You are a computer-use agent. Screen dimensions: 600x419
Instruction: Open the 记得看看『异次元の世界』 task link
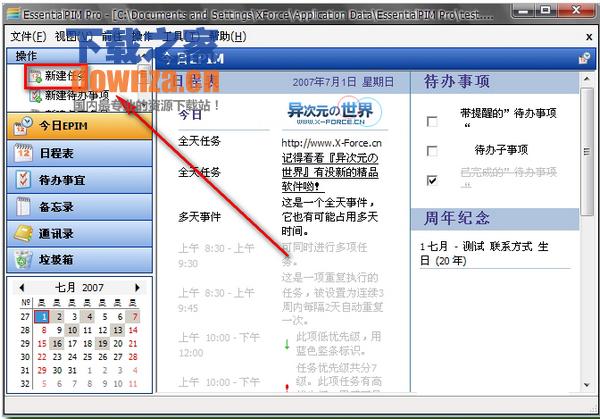330,172
